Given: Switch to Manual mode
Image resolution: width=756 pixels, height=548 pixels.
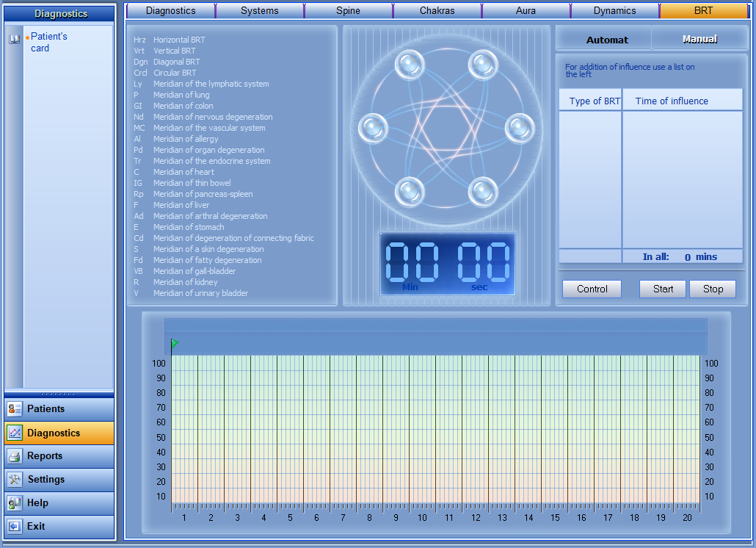Looking at the screenshot, I should (699, 39).
